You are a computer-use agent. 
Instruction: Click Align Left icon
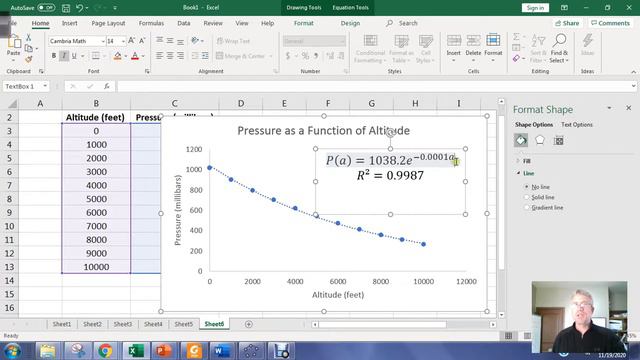159,56
